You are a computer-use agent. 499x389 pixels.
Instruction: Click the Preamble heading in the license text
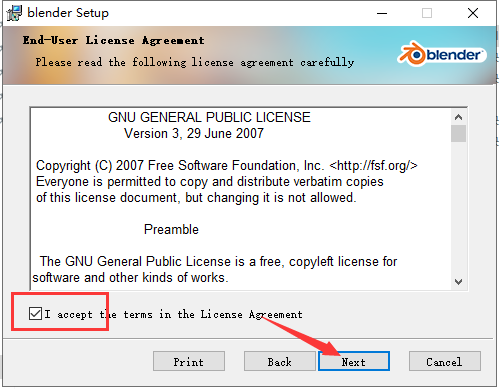[171, 229]
